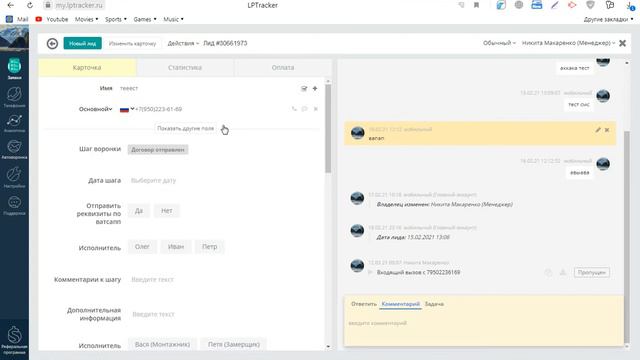Choose Петр as Исполнитель
The width and height of the screenshot is (640, 360).
coord(210,247)
